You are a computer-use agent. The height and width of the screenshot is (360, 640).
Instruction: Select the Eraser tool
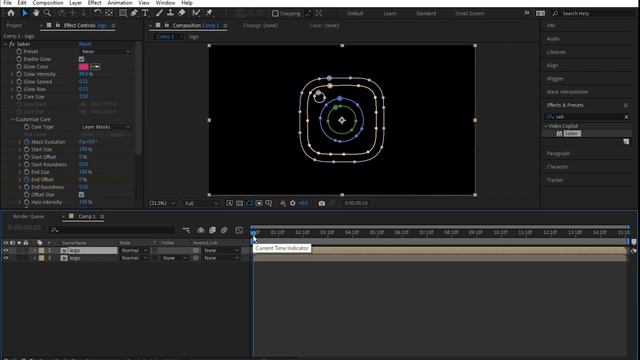tap(182, 13)
